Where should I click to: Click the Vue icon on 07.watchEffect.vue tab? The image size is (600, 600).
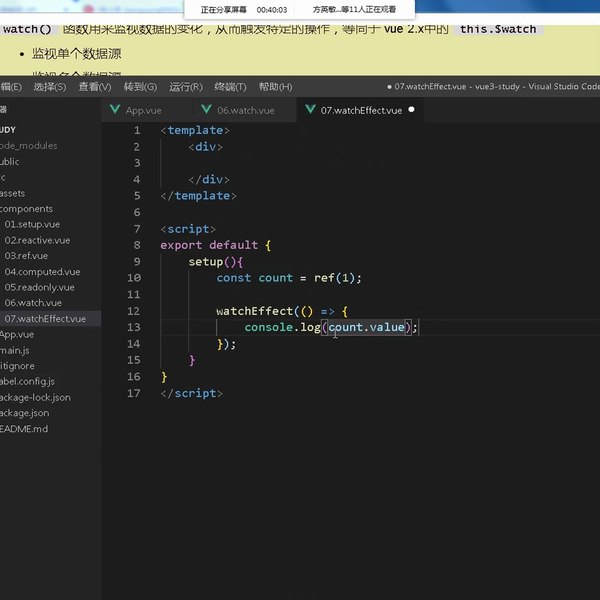tap(310, 110)
